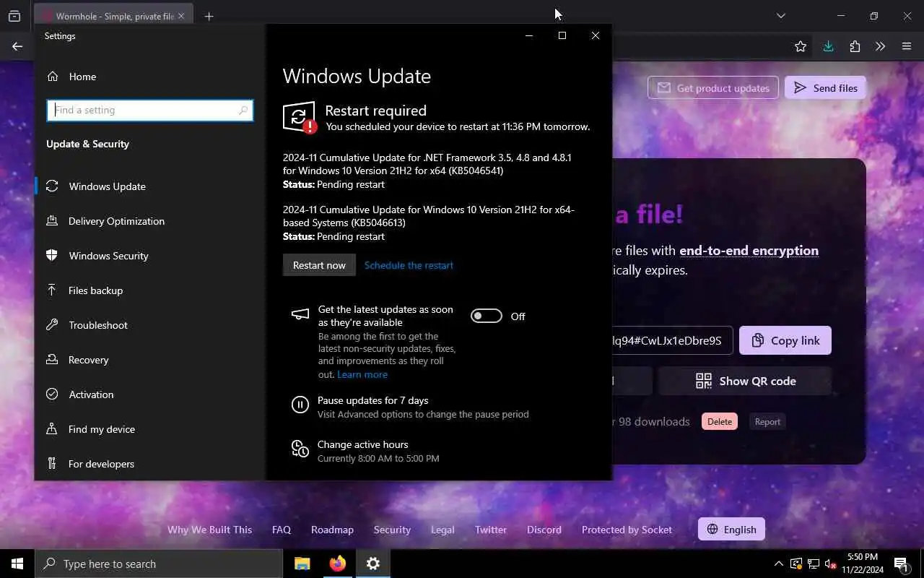Open File Explorer from taskbar
This screenshot has height=578, width=924.
coord(302,564)
